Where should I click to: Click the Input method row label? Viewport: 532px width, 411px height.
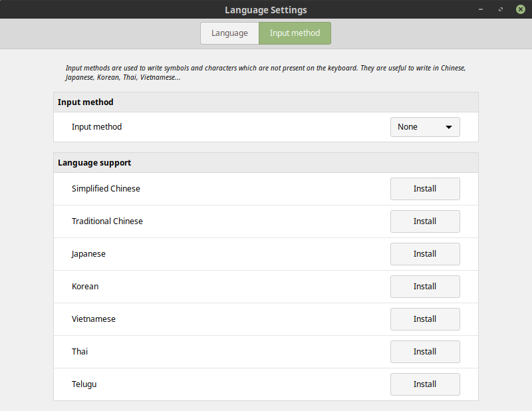pyautogui.click(x=96, y=127)
